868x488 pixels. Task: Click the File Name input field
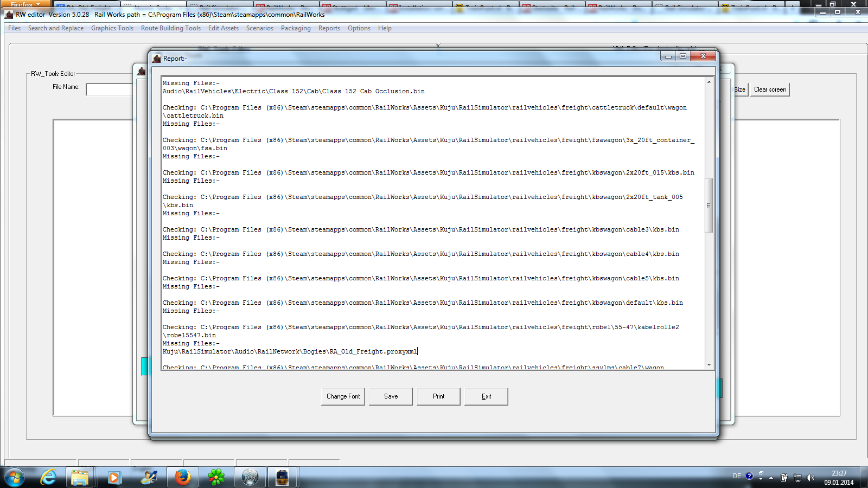click(109, 89)
